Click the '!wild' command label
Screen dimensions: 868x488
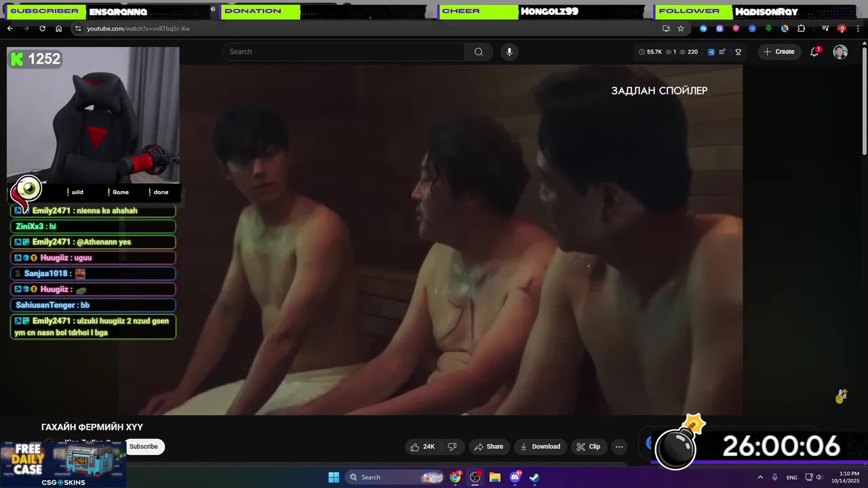(75, 192)
